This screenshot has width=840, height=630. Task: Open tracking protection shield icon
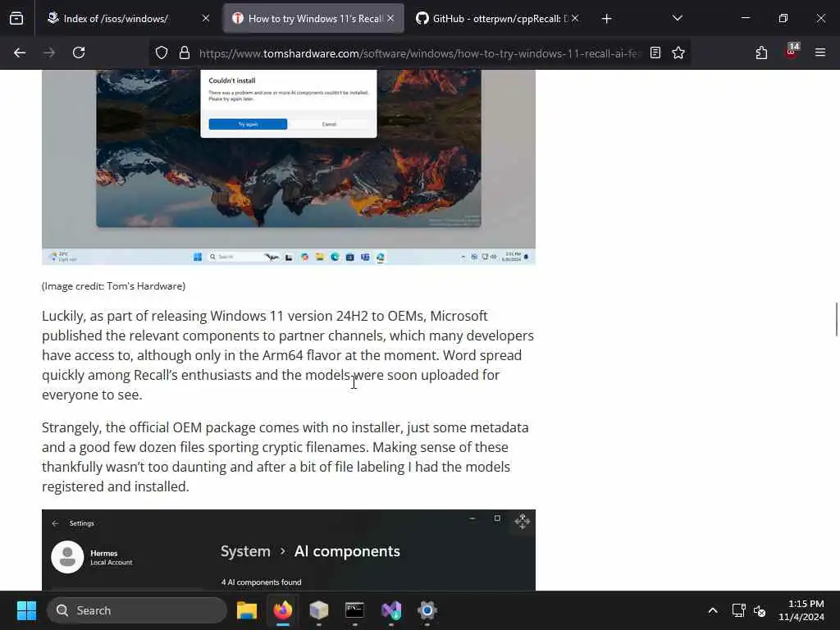[162, 52]
